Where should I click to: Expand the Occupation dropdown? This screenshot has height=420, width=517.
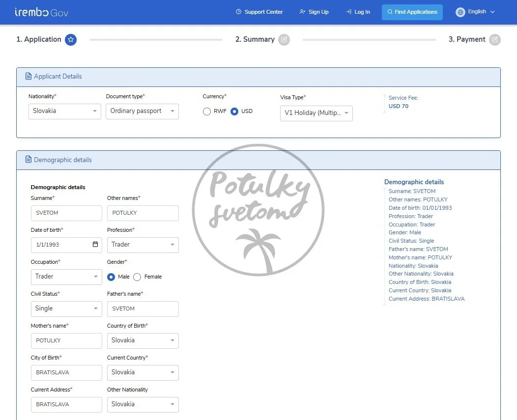pyautogui.click(x=66, y=277)
